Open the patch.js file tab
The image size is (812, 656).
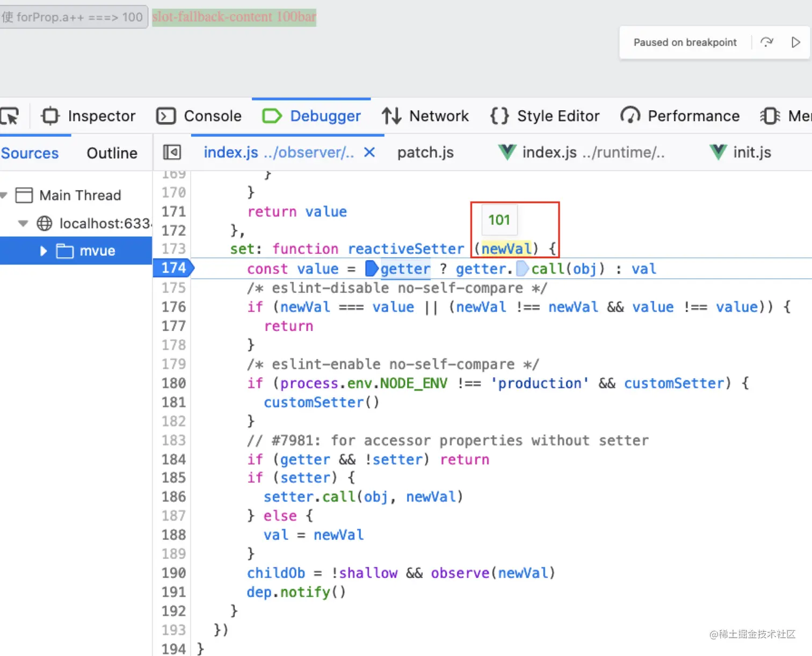(x=425, y=153)
